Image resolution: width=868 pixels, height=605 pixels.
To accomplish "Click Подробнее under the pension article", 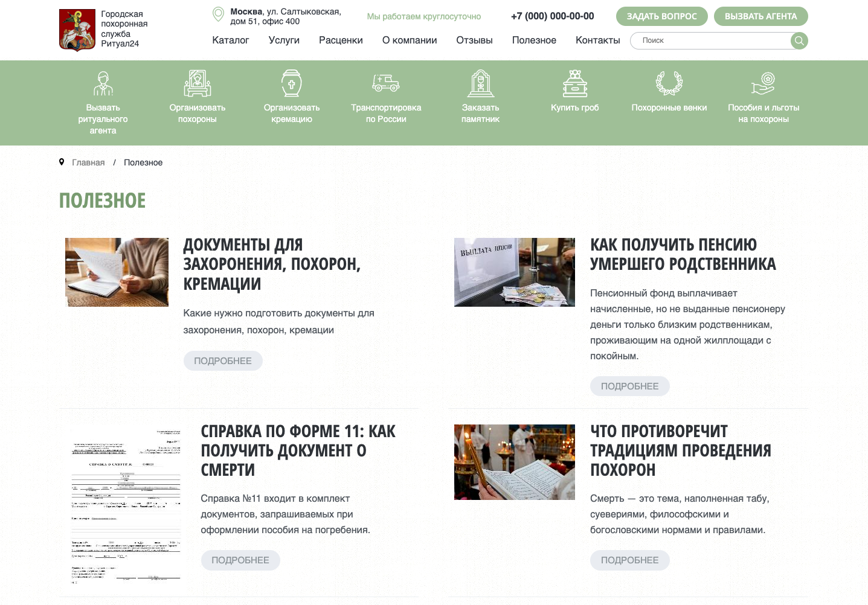I will click(629, 386).
